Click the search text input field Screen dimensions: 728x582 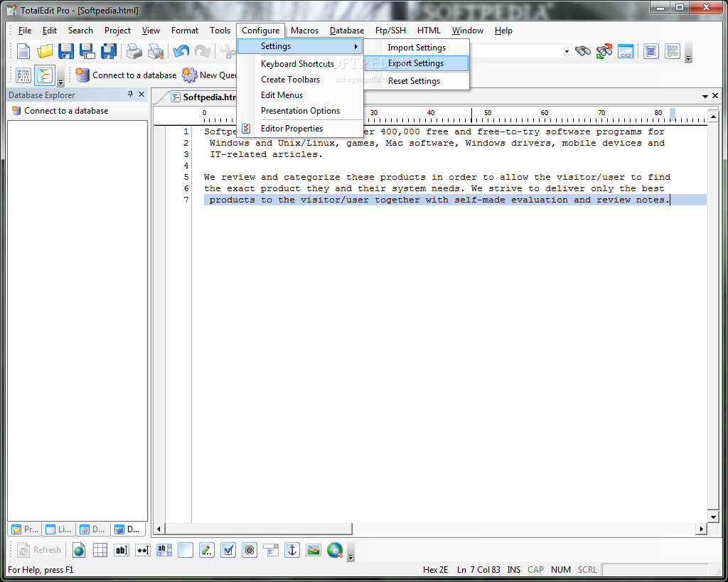[x=516, y=51]
